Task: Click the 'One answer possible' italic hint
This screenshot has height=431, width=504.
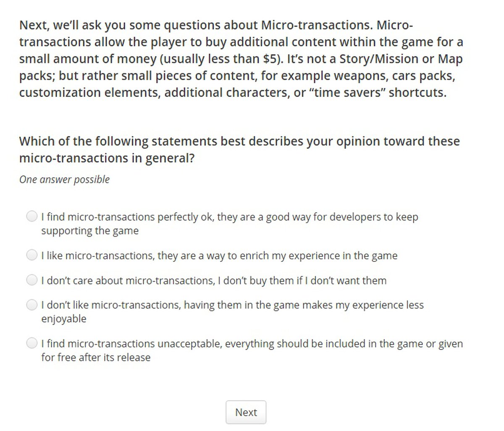Action: 65,180
